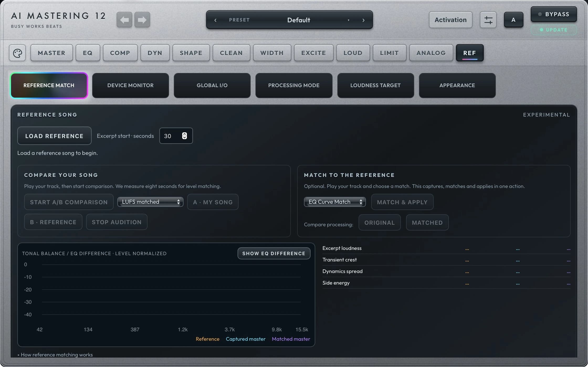Click the Captured master legend label
The image size is (588, 367).
click(245, 339)
